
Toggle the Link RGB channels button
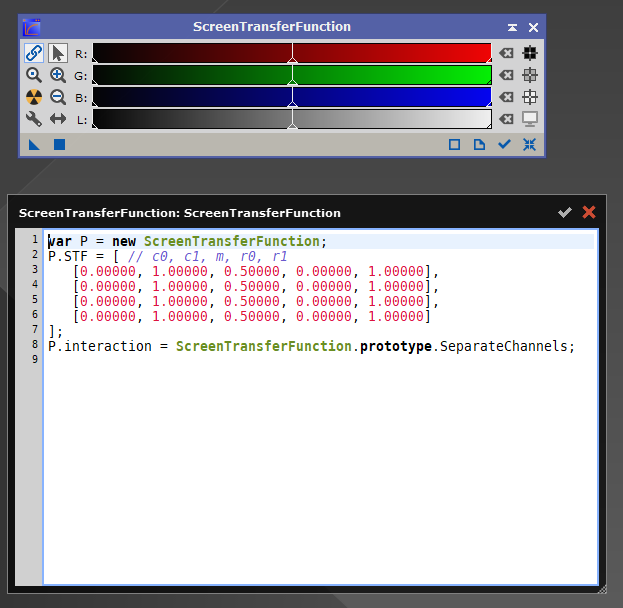pos(34,53)
